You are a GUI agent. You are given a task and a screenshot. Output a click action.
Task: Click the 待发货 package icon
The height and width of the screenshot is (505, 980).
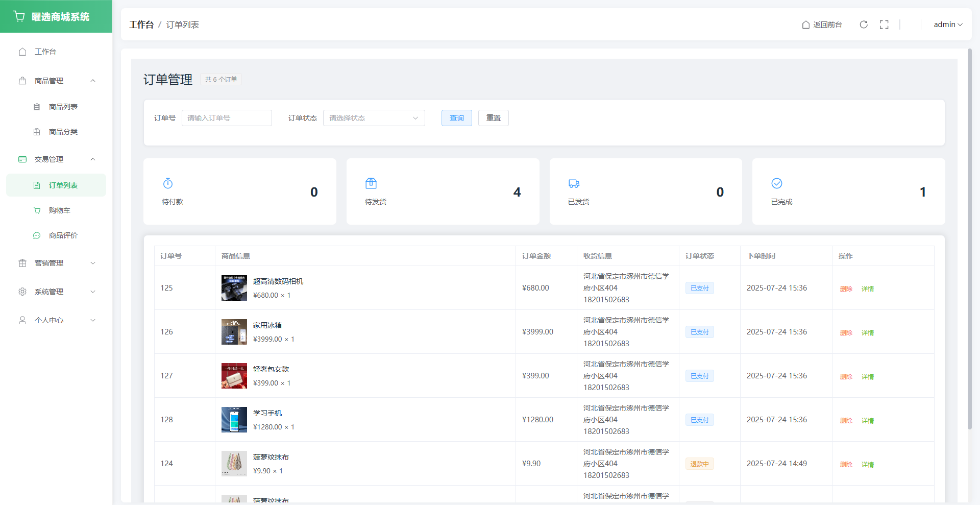[371, 183]
